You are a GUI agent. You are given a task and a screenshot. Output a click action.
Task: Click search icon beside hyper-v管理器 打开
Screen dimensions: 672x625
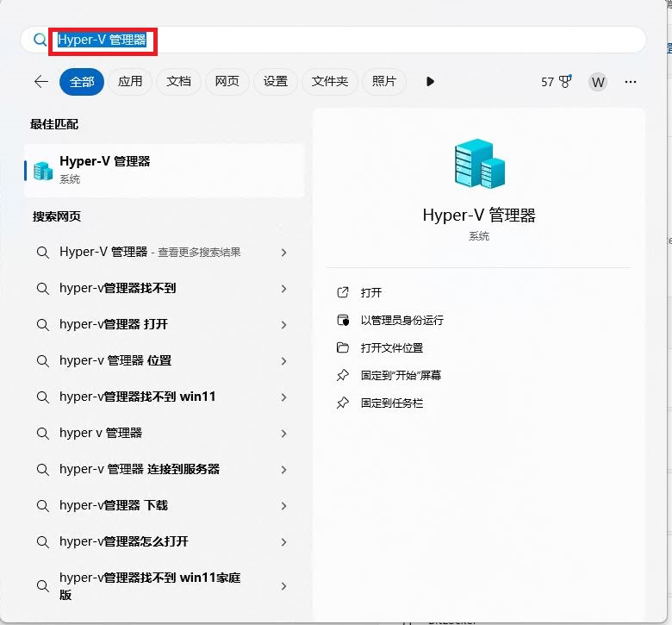(43, 325)
